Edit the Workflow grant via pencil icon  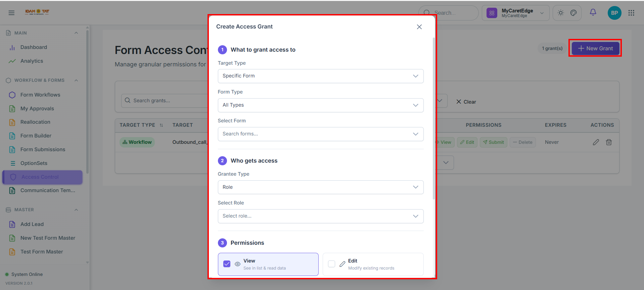[596, 142]
